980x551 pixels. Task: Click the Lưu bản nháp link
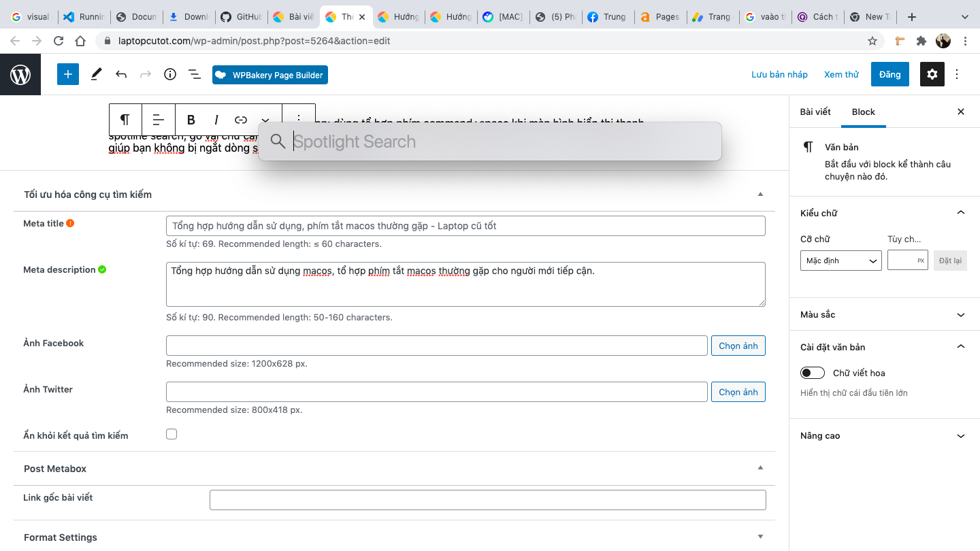(x=779, y=74)
